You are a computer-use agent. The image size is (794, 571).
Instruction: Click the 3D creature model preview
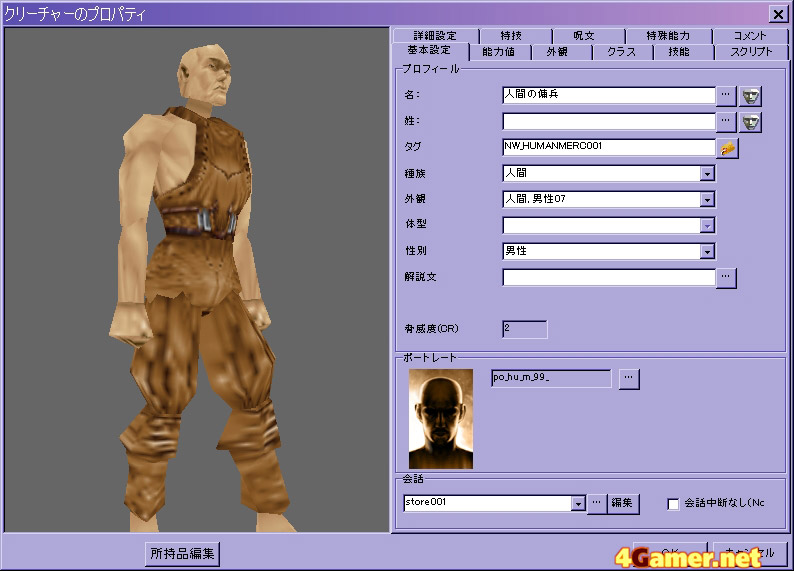click(x=197, y=279)
